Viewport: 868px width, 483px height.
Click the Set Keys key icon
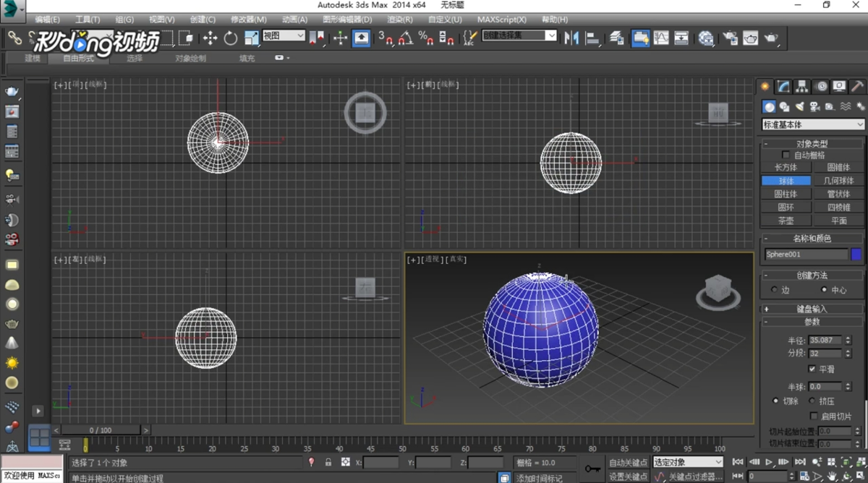pyautogui.click(x=592, y=469)
